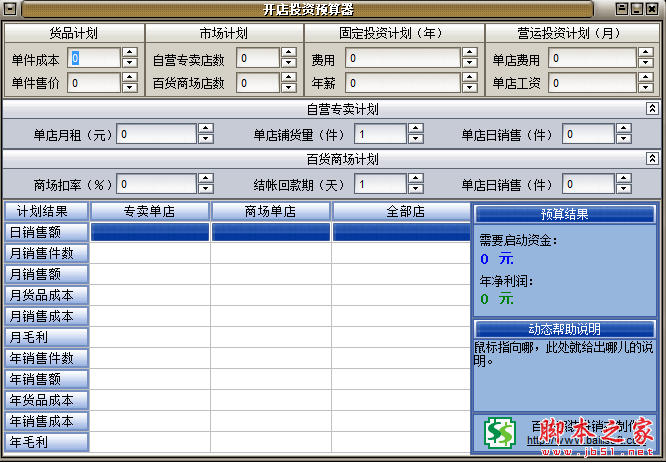Select the 百货商场店数 input box
666x463 pixels.
(258, 83)
